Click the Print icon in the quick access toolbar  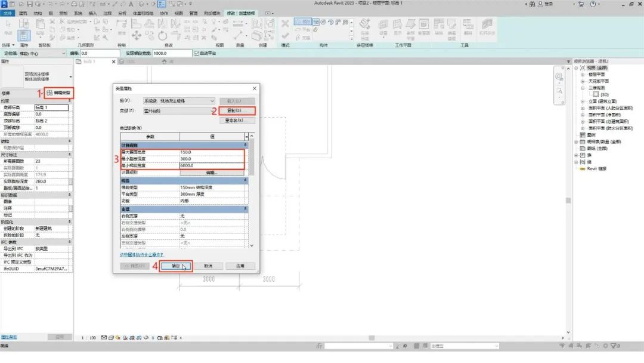coord(74,4)
